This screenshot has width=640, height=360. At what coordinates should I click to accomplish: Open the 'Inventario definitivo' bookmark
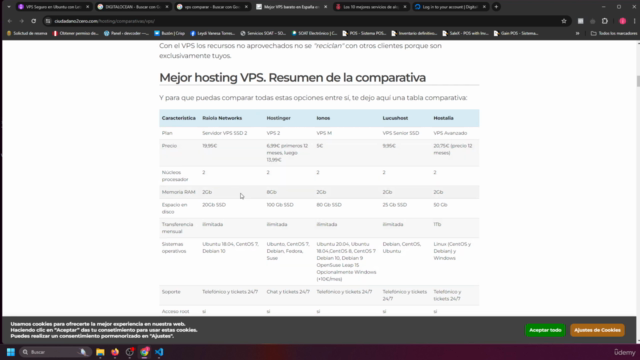414,33
